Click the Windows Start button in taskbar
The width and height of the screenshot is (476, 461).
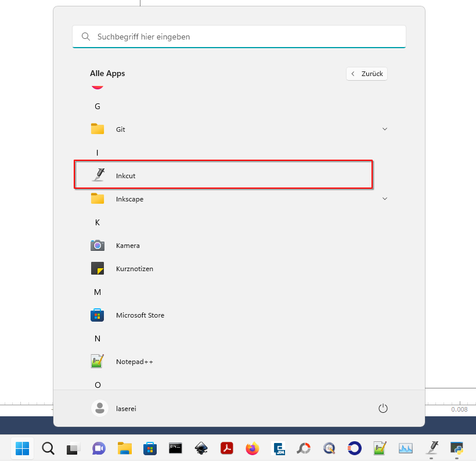point(23,448)
